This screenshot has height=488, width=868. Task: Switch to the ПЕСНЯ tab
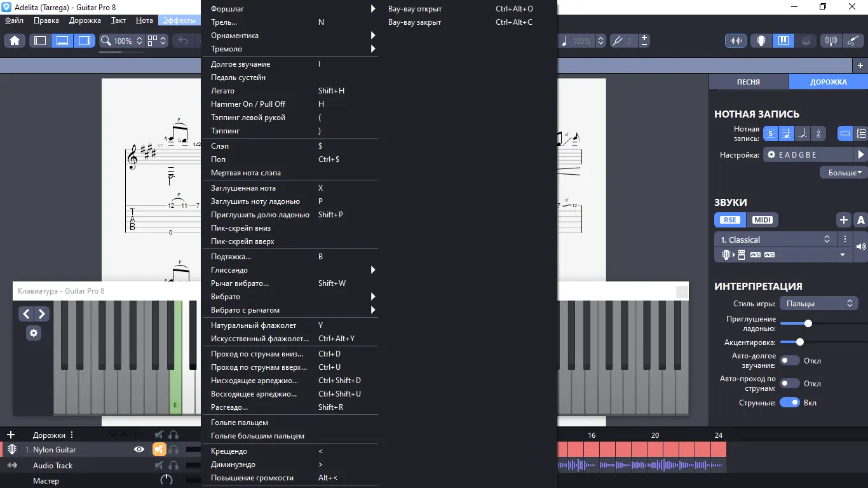click(749, 82)
